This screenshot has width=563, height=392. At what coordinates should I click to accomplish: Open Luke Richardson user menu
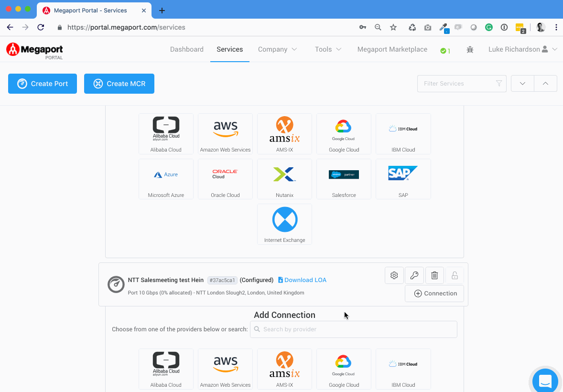[523, 49]
